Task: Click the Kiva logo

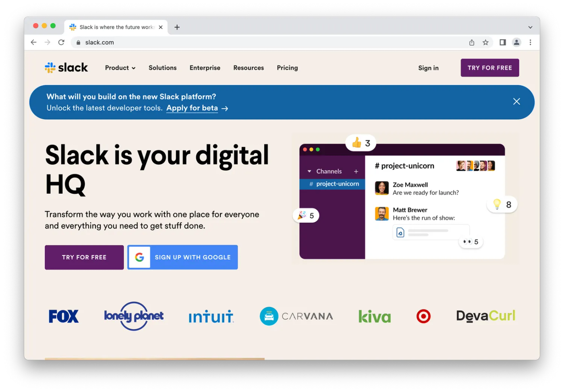Action: pos(374,316)
